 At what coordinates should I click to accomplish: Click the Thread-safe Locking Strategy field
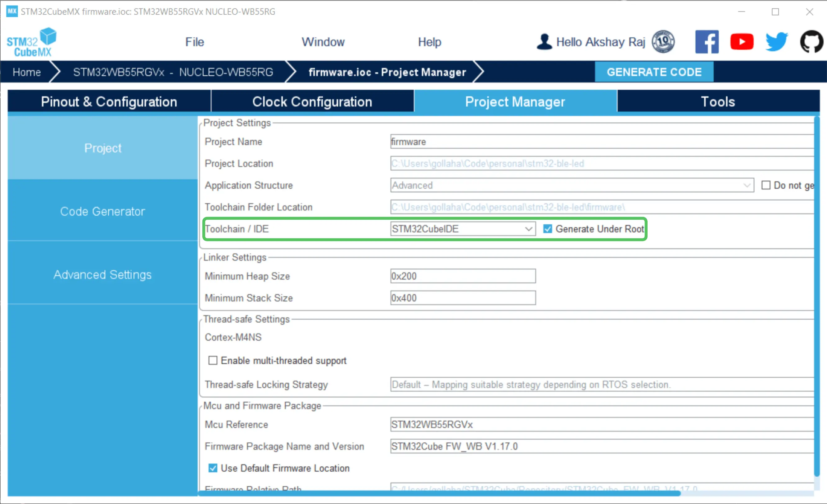click(x=602, y=384)
